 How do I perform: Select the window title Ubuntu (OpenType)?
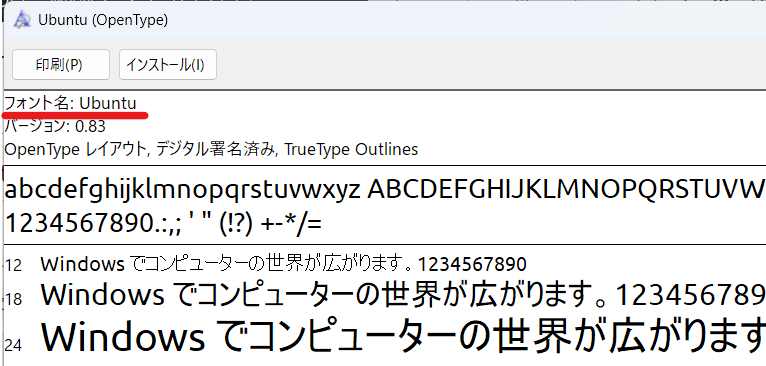103,20
